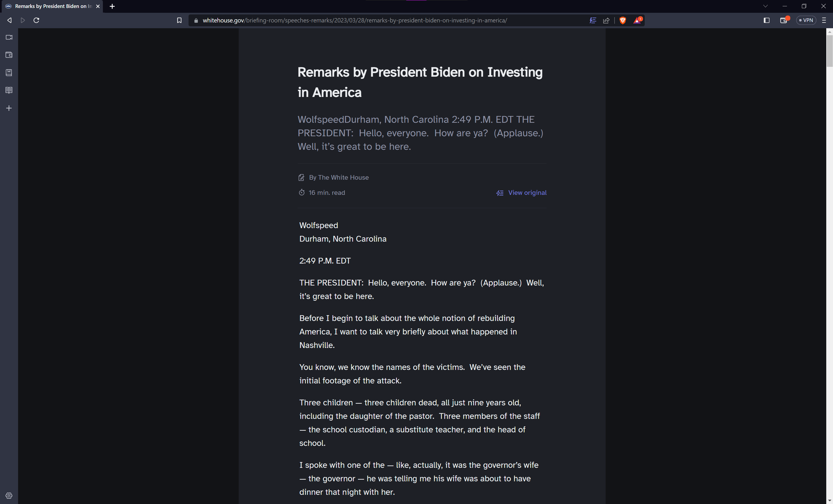Image resolution: width=833 pixels, height=504 pixels.
Task: Bookmark this page via the star icon
Action: pyautogui.click(x=180, y=20)
